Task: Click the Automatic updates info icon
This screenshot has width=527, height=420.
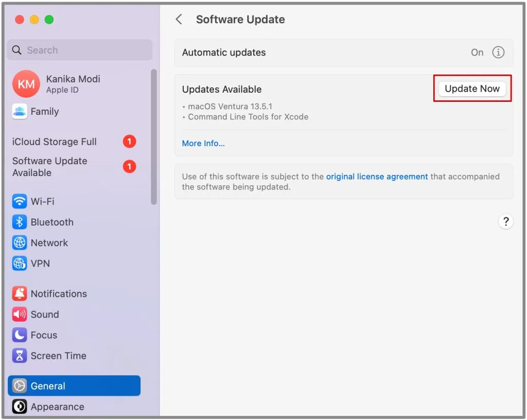Action: coord(498,52)
